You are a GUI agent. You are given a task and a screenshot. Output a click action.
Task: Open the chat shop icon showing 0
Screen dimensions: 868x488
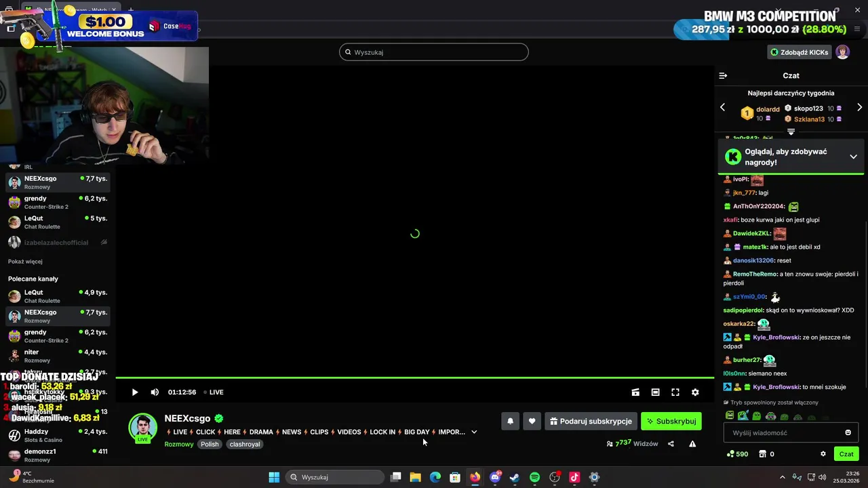(766, 454)
